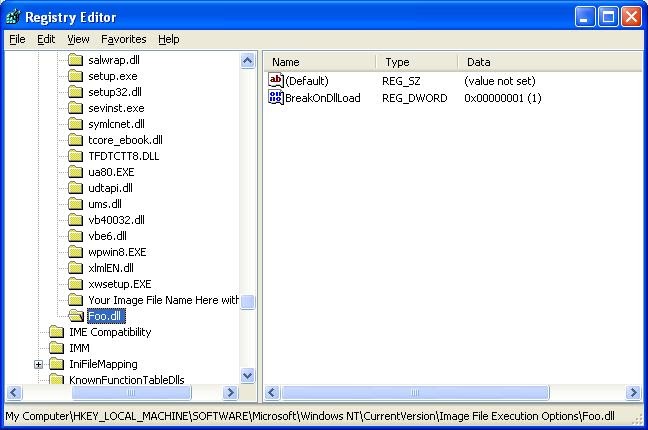Click the tree pane scroll left arrow
Screen dimensions: 648x430
(14, 392)
